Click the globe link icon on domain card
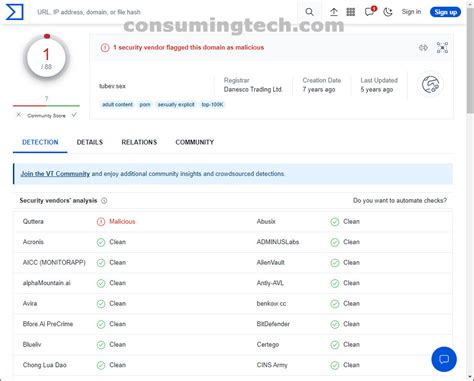Viewport: 474px width, 381px height. pyautogui.click(x=430, y=84)
